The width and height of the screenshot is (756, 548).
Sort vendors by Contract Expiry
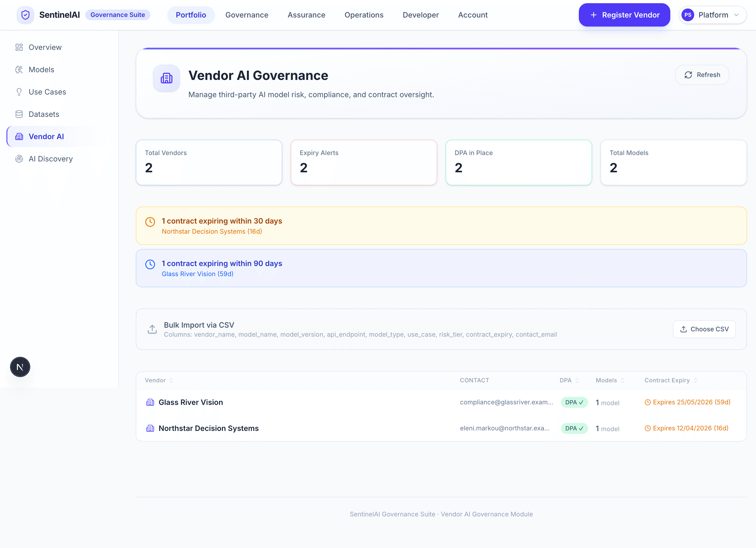670,380
